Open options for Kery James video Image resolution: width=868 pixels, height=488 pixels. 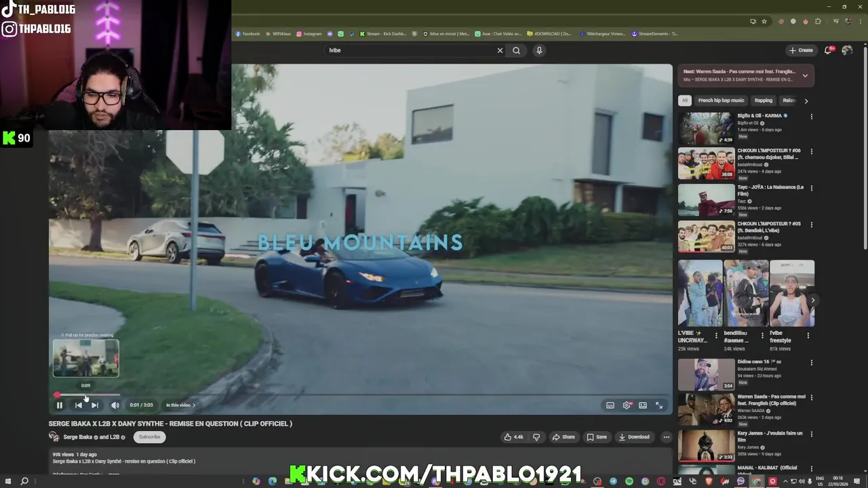click(x=811, y=434)
